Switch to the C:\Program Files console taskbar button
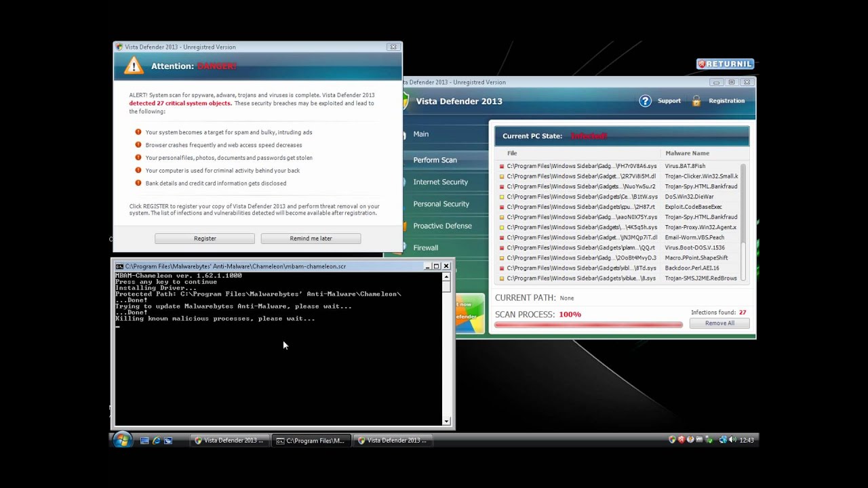 311,441
